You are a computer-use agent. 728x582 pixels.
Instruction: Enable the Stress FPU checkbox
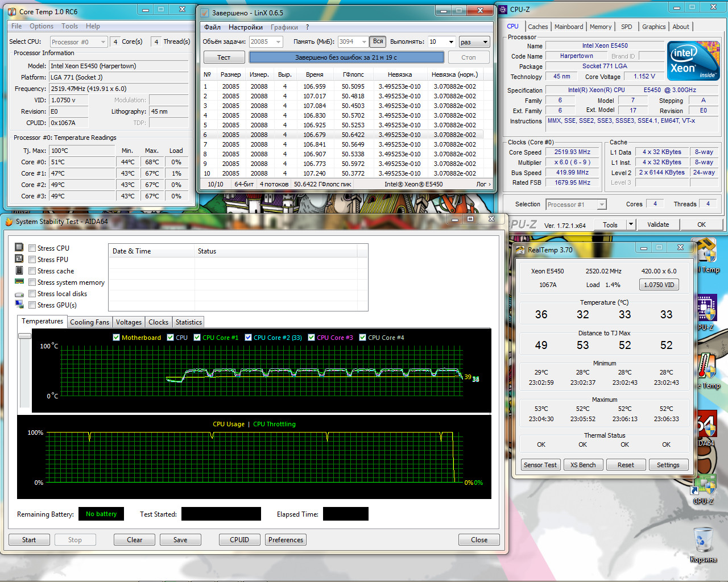pos(32,260)
